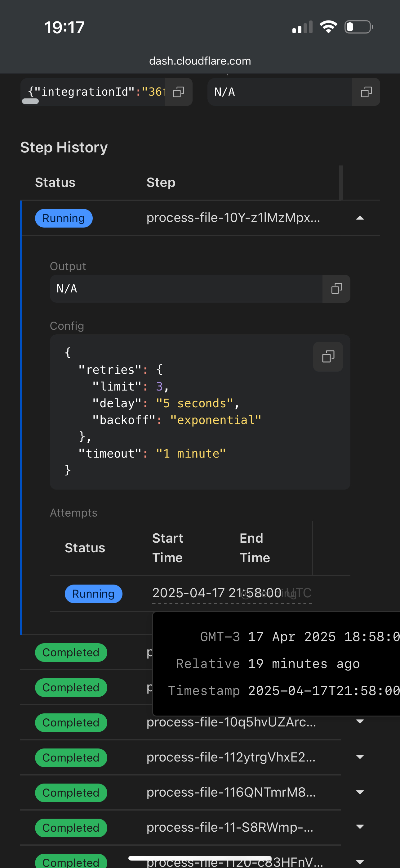
Task: Collapse the running process-file-10Y step
Action: point(360,218)
